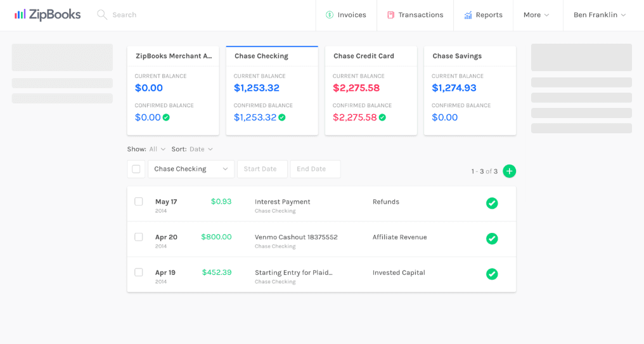Toggle the select-all transactions checkbox

point(136,169)
